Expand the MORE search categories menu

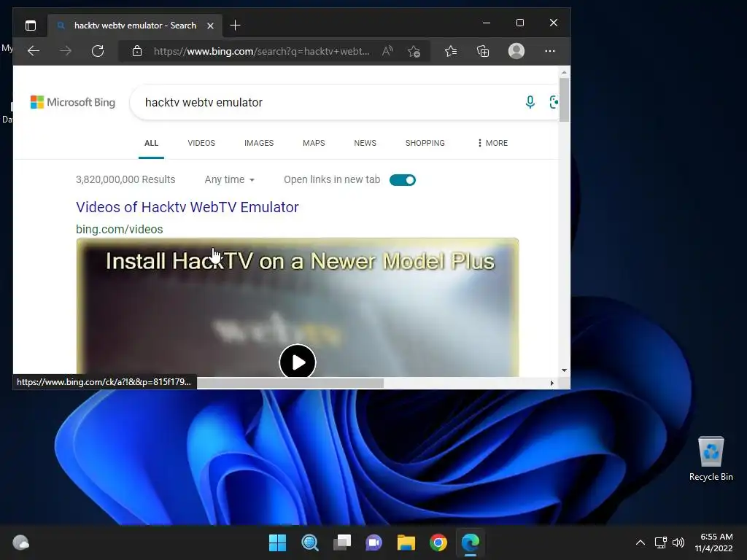point(492,143)
